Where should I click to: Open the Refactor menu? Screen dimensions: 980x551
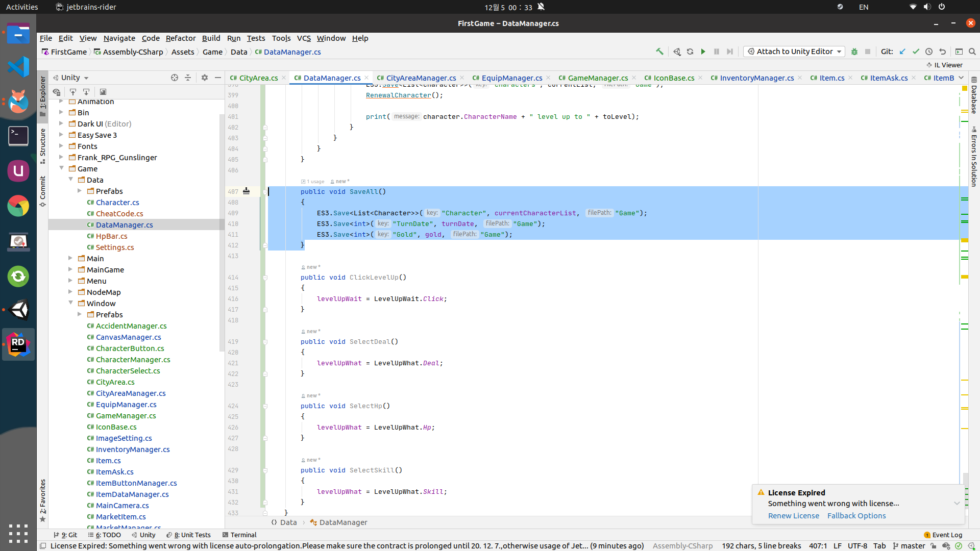180,38
